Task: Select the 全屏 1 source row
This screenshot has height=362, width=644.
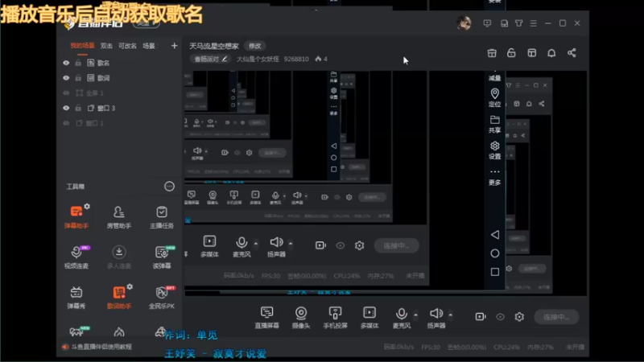Action: (119, 93)
